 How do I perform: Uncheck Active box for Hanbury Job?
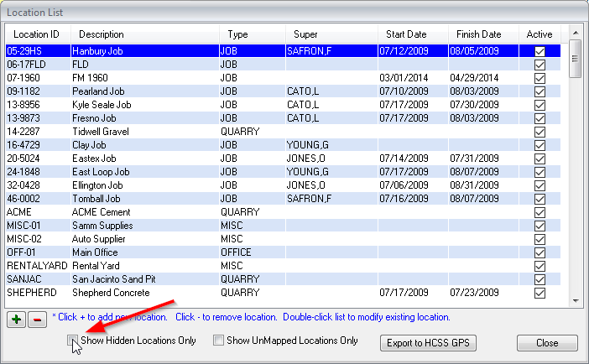pyautogui.click(x=539, y=51)
